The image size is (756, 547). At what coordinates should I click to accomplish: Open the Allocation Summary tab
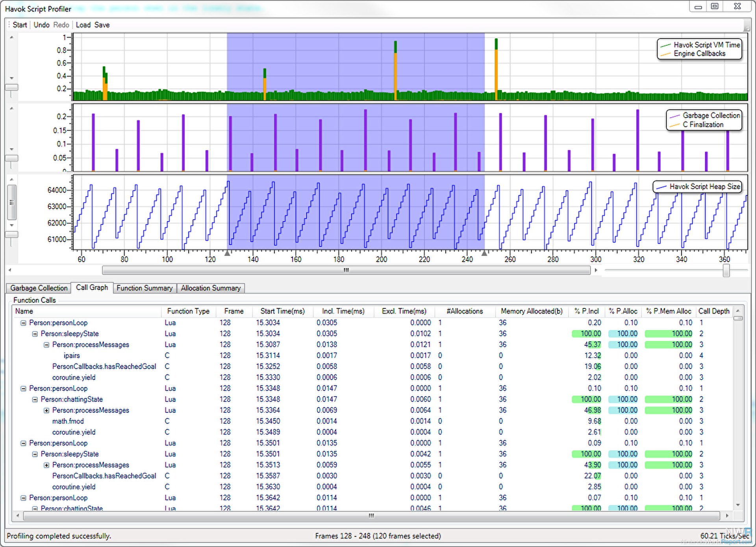coord(211,288)
